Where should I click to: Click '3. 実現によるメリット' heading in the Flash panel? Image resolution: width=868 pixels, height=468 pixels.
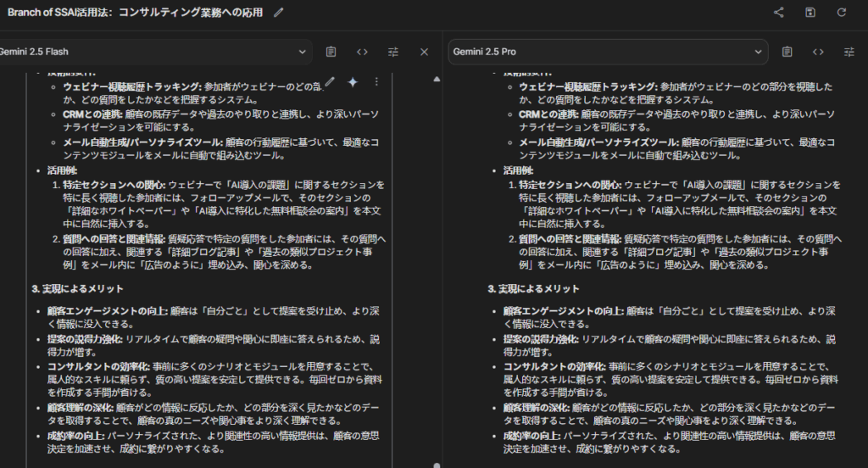click(x=77, y=288)
